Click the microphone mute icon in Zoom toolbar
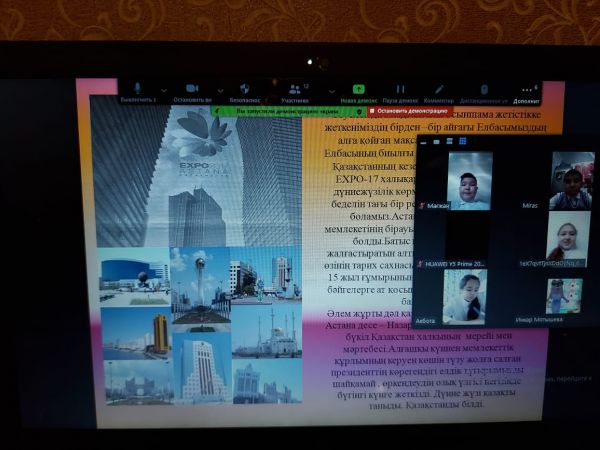 138,89
